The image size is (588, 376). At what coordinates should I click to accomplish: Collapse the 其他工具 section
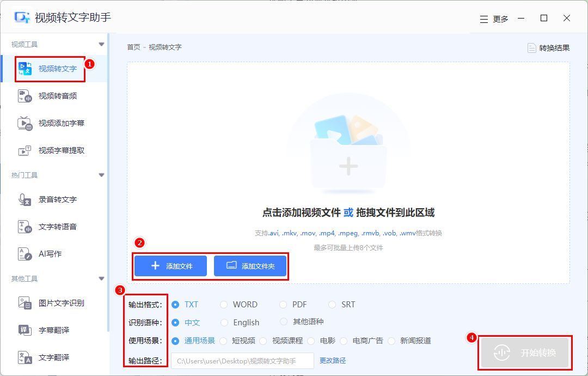(x=101, y=278)
